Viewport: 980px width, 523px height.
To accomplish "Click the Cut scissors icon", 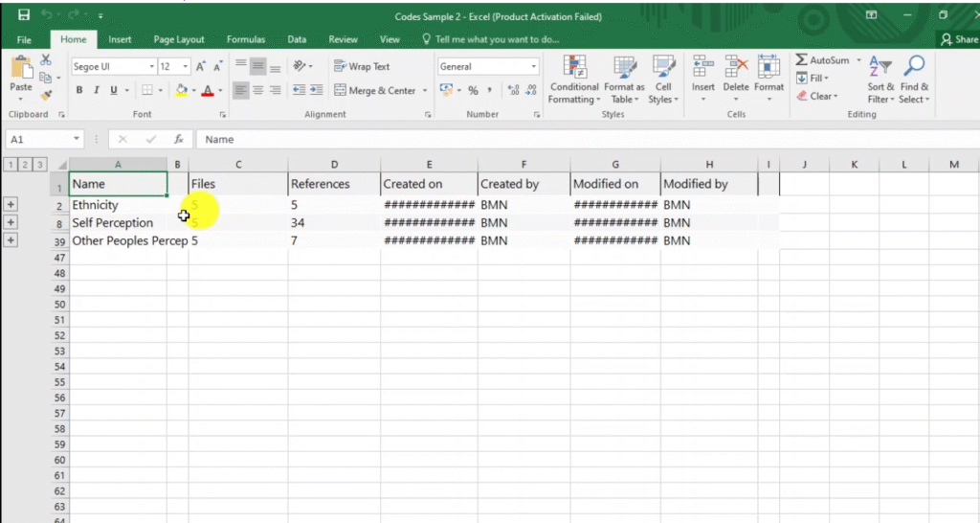I will [x=46, y=60].
